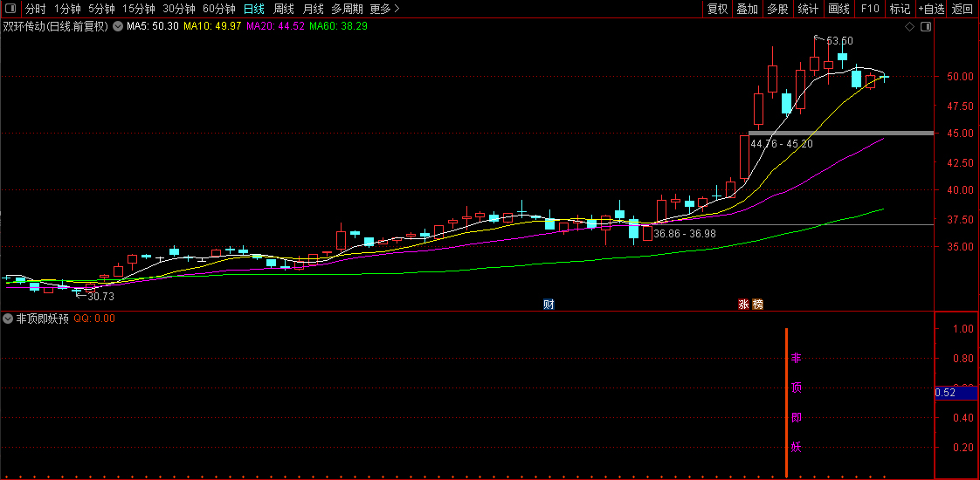Screen dimensions: 980x480
Task: Open the 复权 adjustment options
Action: click(x=717, y=9)
